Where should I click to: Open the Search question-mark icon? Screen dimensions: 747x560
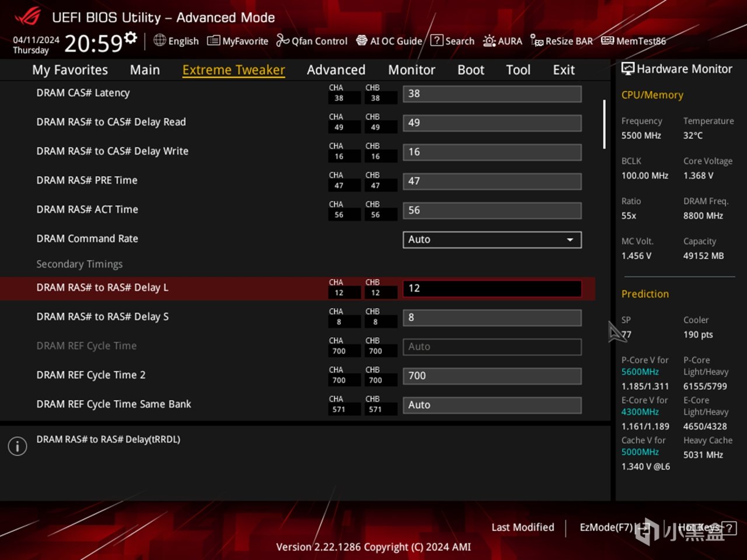pos(437,40)
